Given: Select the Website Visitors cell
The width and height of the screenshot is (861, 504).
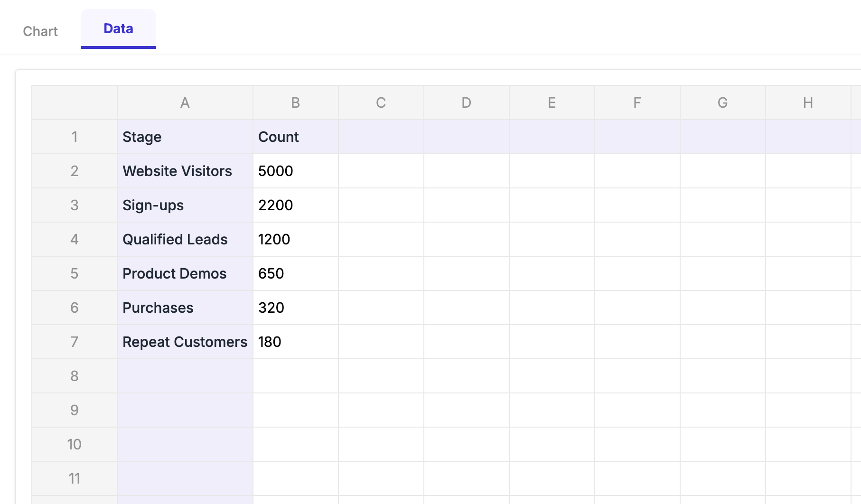Looking at the screenshot, I should [x=185, y=171].
